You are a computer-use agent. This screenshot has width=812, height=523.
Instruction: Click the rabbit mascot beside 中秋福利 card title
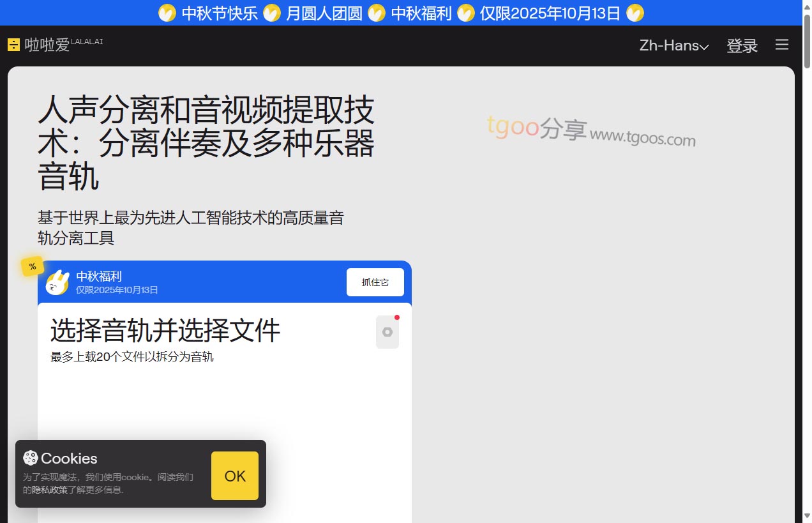tap(57, 282)
